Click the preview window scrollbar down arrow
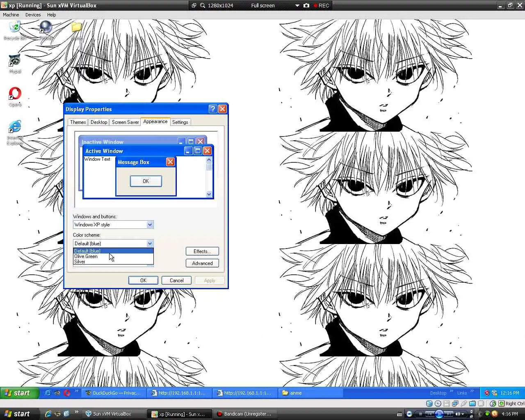Image resolution: width=525 pixels, height=420 pixels. tap(209, 194)
